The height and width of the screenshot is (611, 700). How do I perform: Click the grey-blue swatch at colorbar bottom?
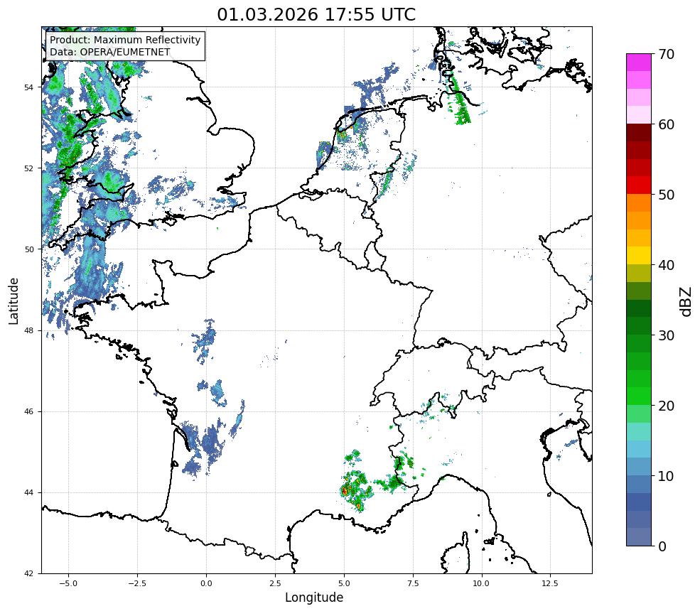[x=639, y=537]
